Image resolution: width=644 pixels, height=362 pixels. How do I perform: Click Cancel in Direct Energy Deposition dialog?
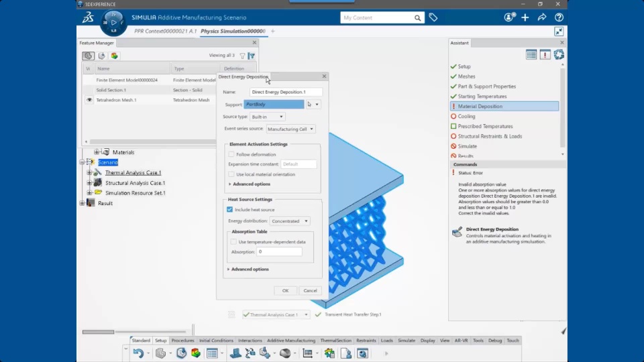[x=310, y=290]
